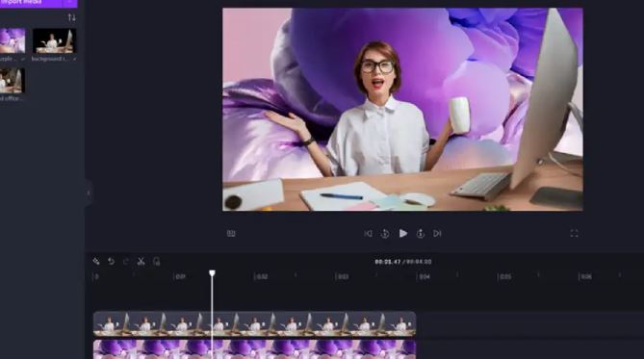
Task: Open the Import media dropdown arrow
Action: (70, 3)
